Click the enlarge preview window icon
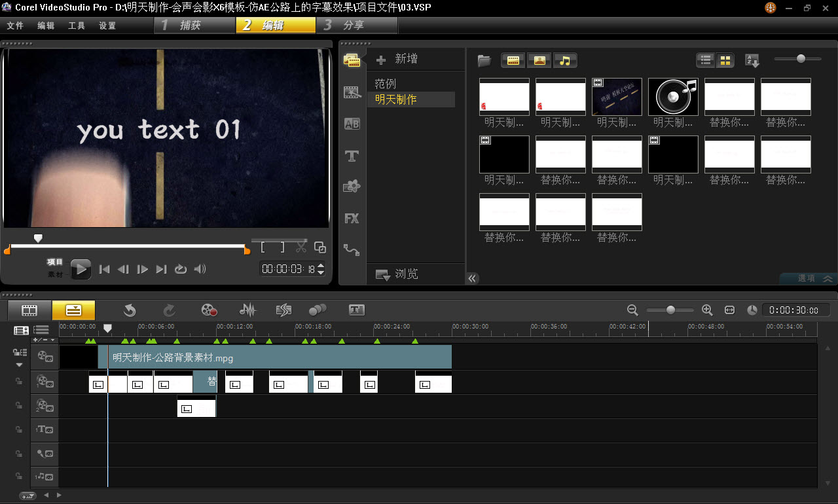This screenshot has width=838, height=504. click(x=320, y=247)
